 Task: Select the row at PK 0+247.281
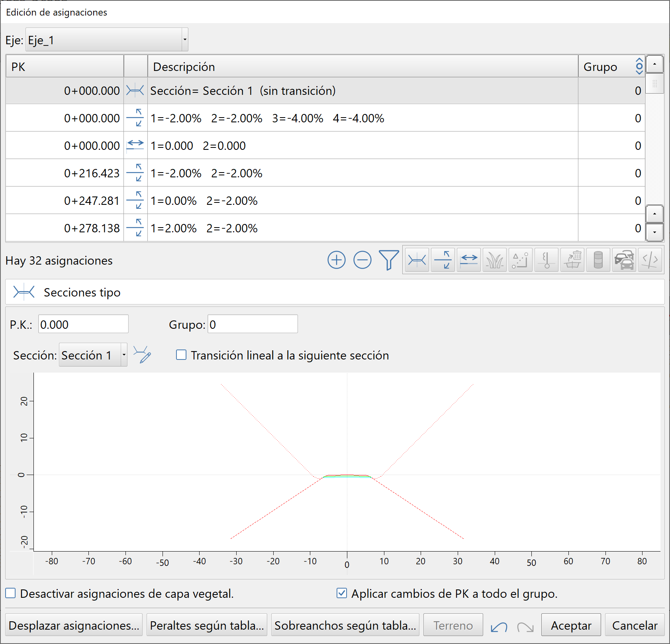279,200
